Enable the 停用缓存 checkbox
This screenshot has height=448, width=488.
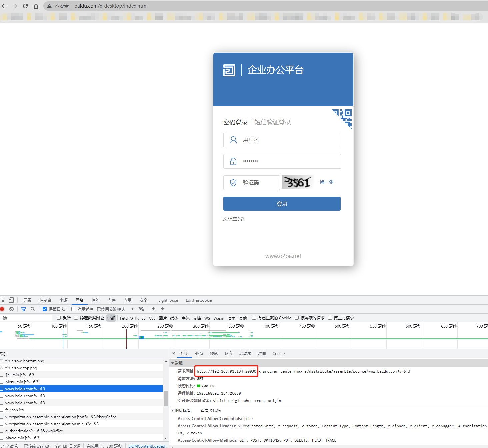(x=73, y=309)
